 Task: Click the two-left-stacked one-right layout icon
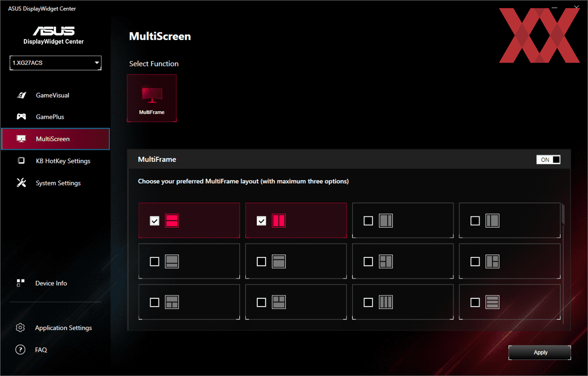pos(386,261)
